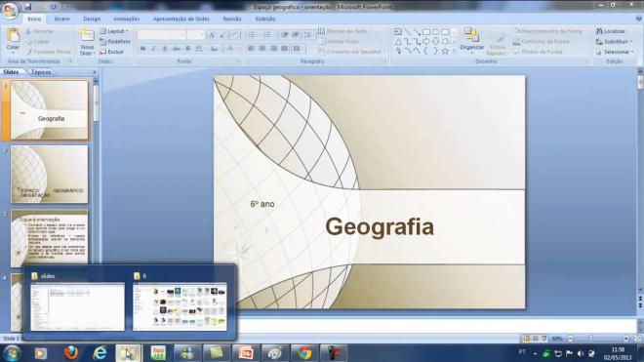Select the star shape in gallery
The height and width of the screenshot is (362, 644).
coord(445,52)
